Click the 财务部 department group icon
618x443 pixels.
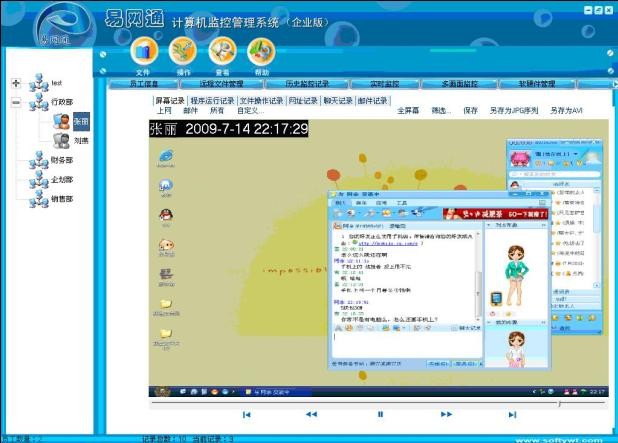(x=39, y=160)
